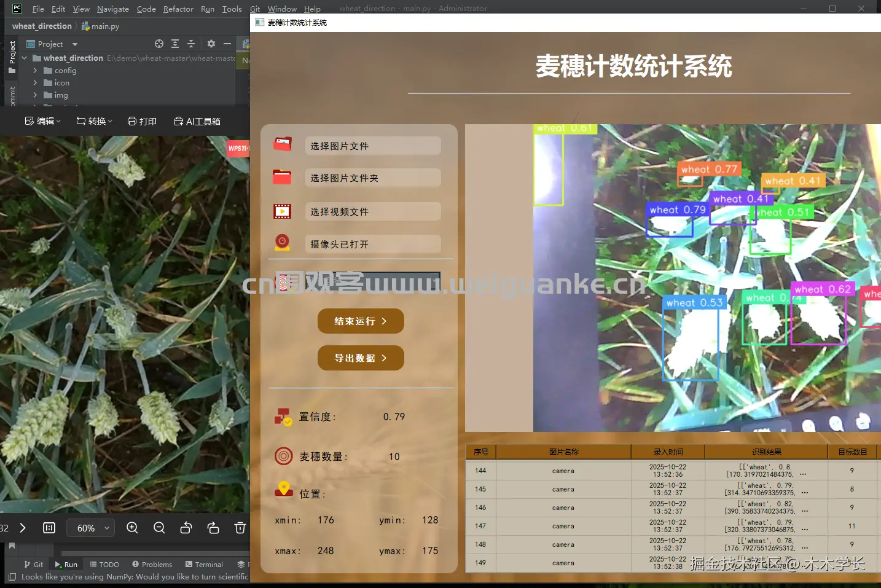Click the 选择视频文件 button
Viewport: 881px width, 588px height.
pyautogui.click(x=373, y=211)
